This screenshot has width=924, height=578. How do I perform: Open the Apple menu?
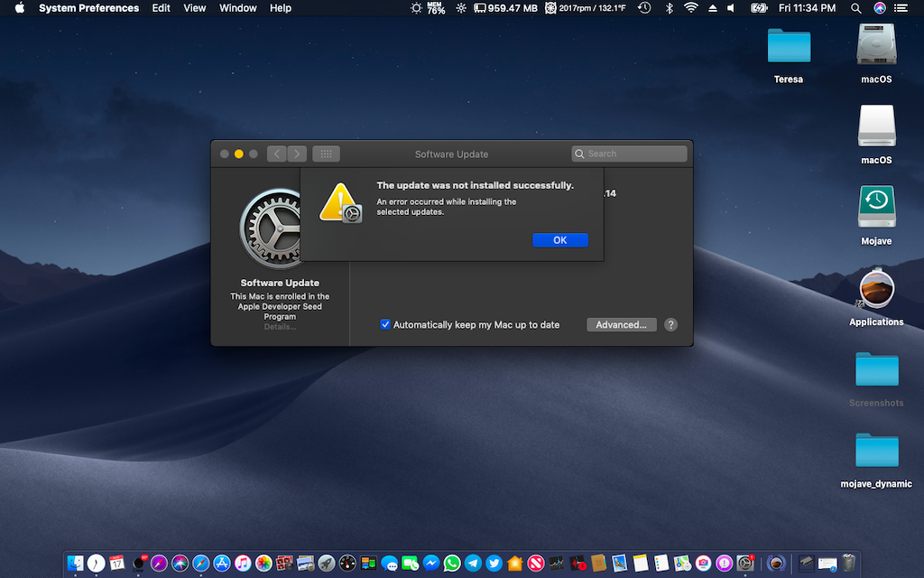click(x=20, y=7)
